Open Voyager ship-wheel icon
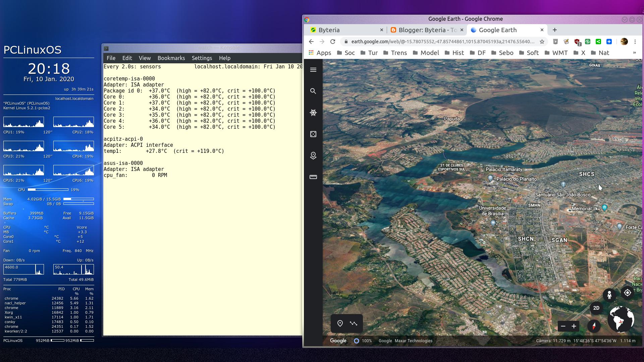The height and width of the screenshot is (362, 644). 313,113
